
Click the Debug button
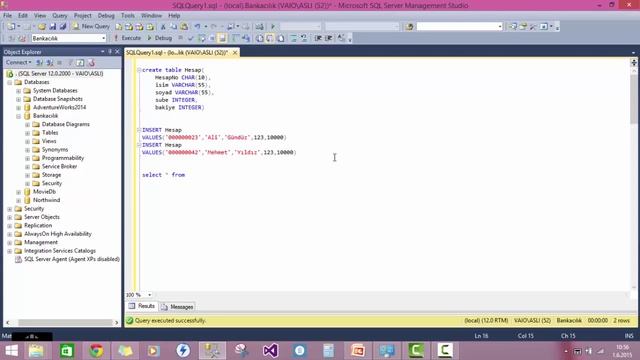159,38
